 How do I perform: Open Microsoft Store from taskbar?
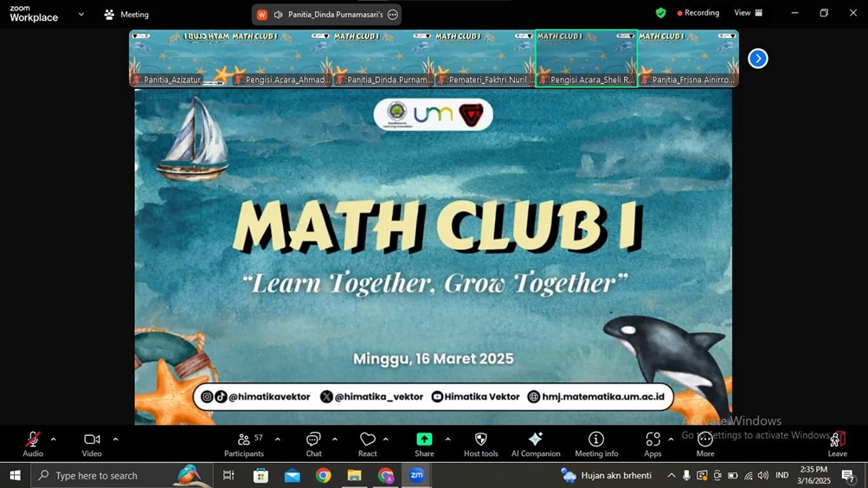[x=260, y=475]
